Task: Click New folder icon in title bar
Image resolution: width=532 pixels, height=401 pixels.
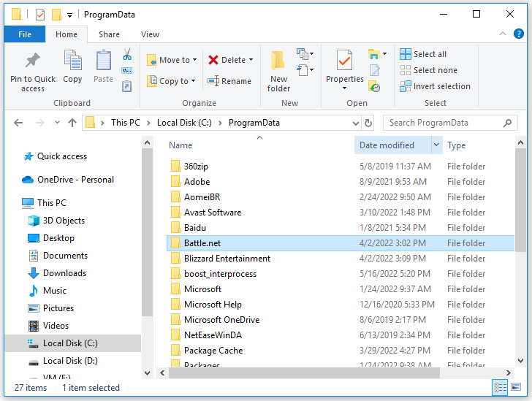Action: [56, 15]
